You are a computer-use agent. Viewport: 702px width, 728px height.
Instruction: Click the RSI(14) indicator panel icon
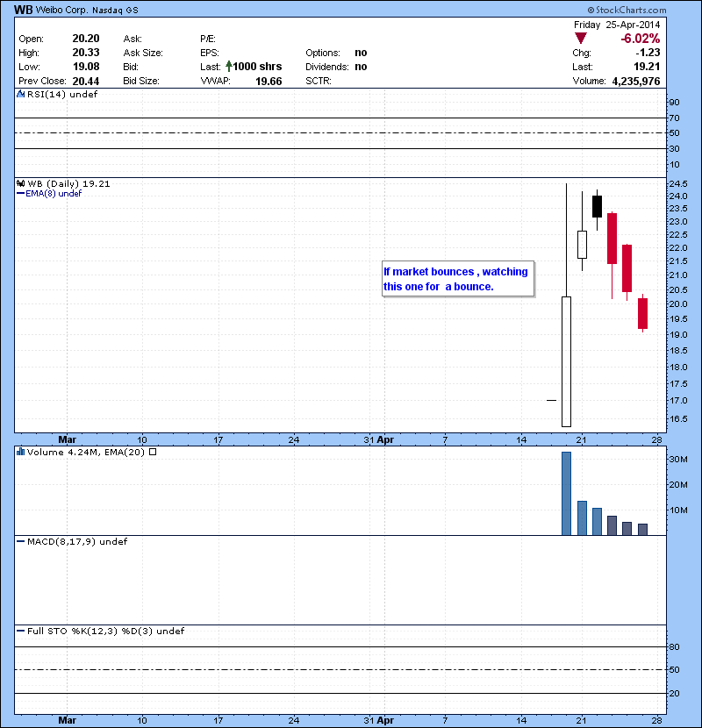20,94
